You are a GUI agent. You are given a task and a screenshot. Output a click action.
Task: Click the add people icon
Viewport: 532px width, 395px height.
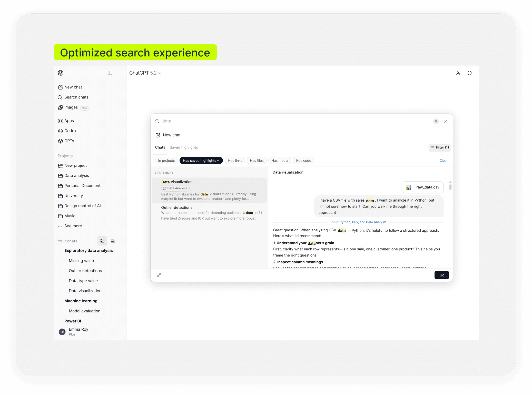tap(458, 73)
